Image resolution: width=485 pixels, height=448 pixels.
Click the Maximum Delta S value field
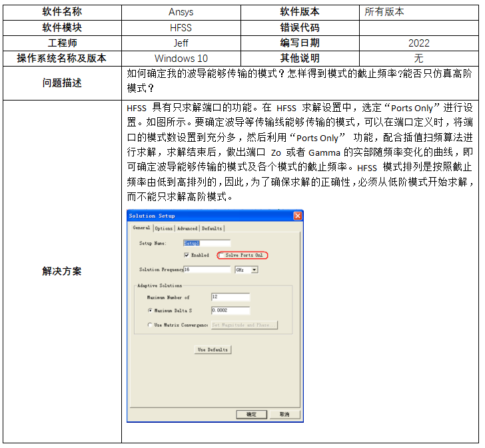tap(230, 311)
